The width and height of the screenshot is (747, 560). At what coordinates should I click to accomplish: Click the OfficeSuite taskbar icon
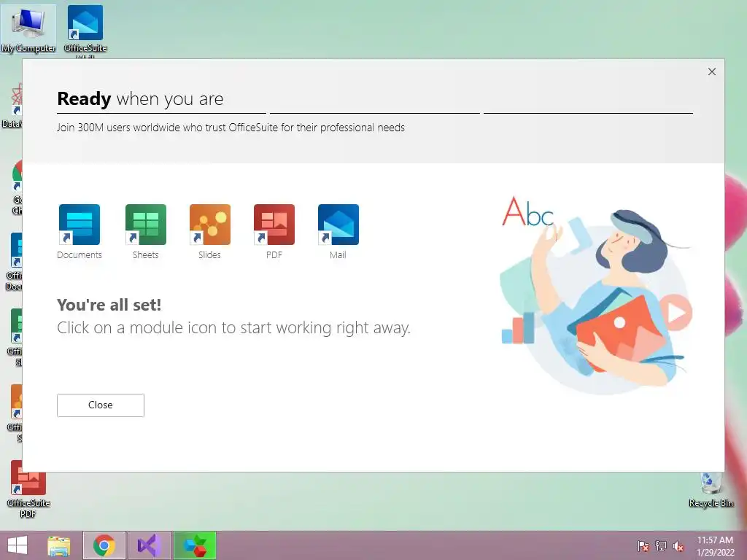[x=195, y=545]
